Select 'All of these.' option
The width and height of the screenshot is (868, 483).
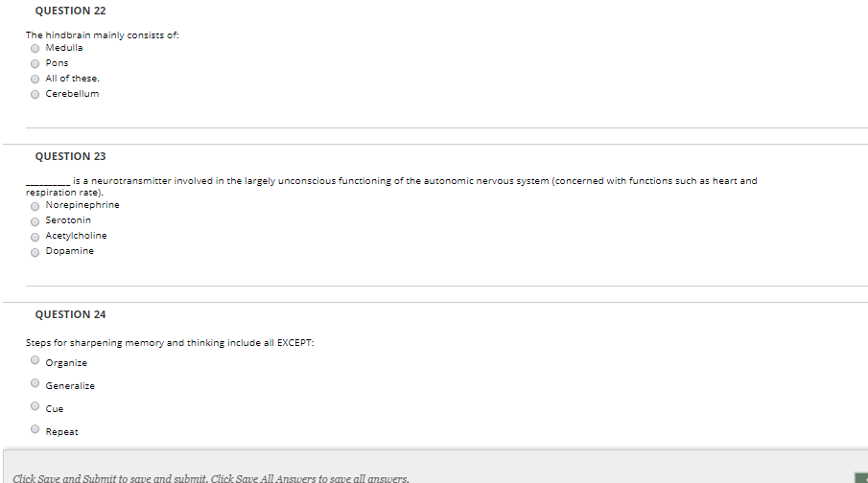(x=35, y=80)
